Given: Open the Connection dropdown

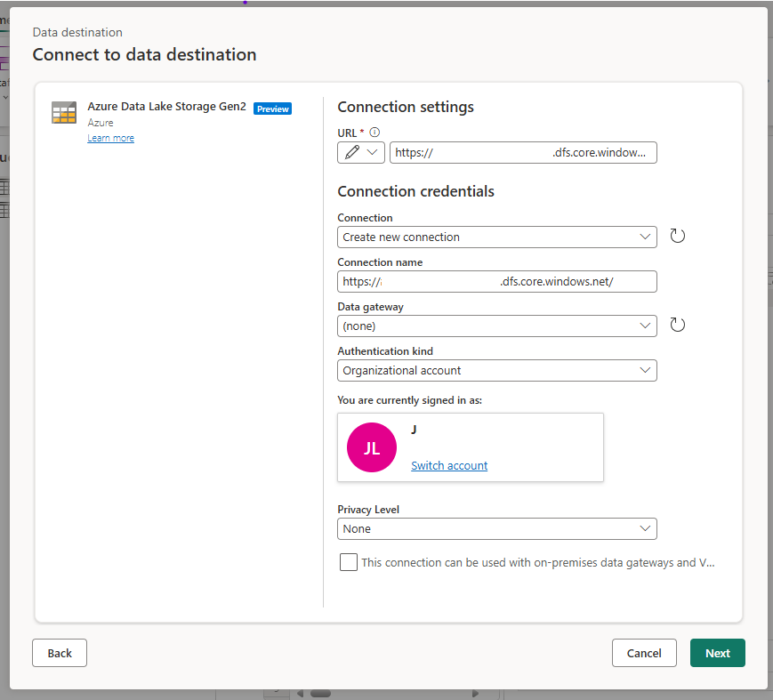Looking at the screenshot, I should coord(497,237).
